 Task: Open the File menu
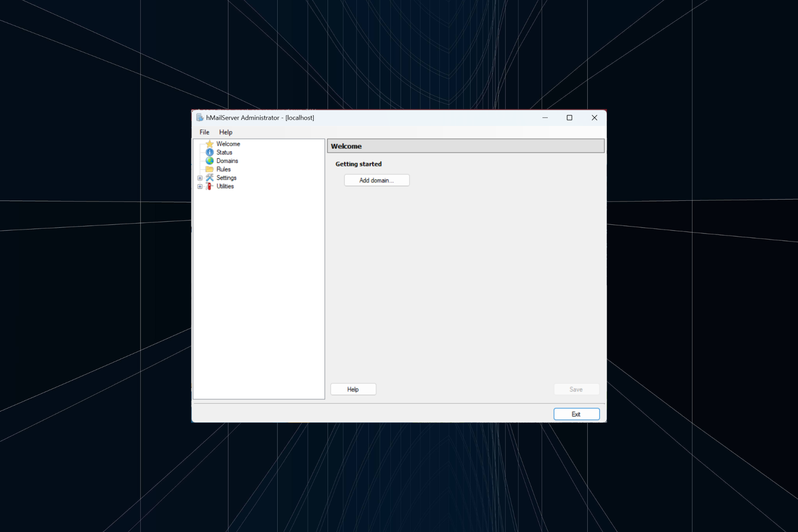pos(204,132)
